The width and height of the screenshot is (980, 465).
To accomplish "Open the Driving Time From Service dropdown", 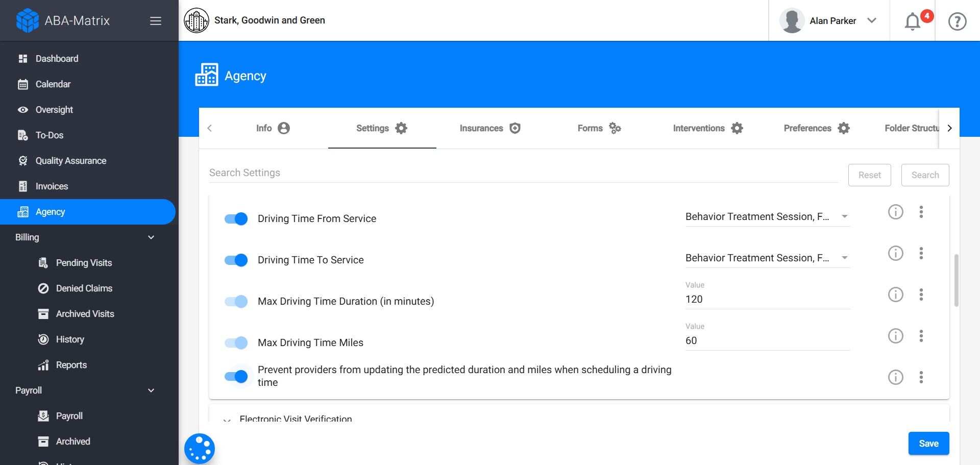I will (767, 217).
